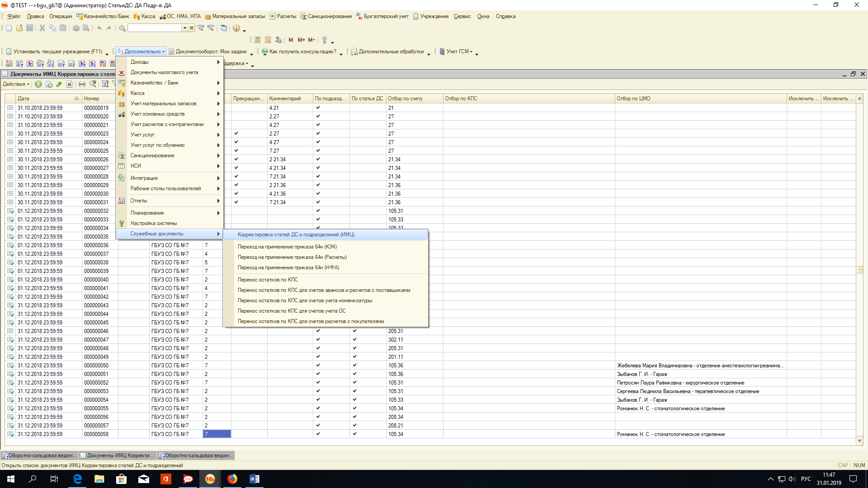The height and width of the screenshot is (488, 868).
Task: Open the calculator icon in toolbar
Action: click(257, 40)
